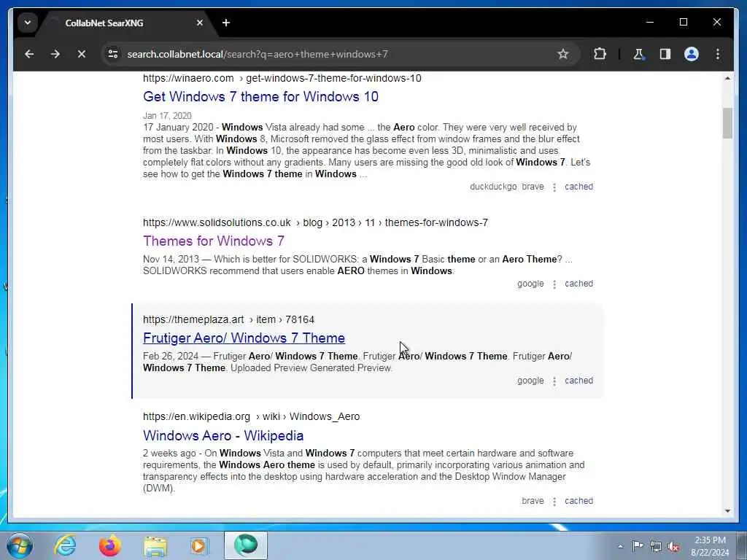This screenshot has height=560, width=747.
Task: Click the brave label on winaero result
Action: tap(533, 187)
